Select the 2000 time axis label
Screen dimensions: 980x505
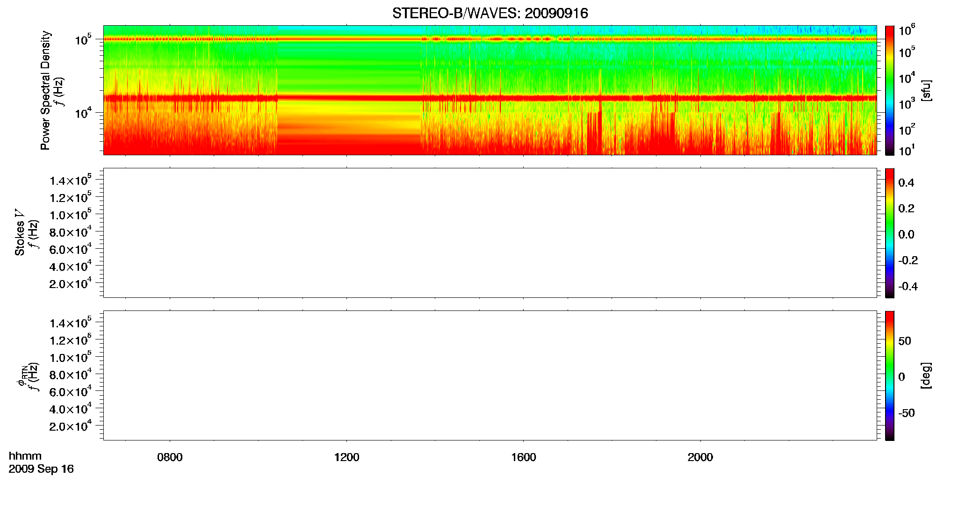click(x=700, y=457)
